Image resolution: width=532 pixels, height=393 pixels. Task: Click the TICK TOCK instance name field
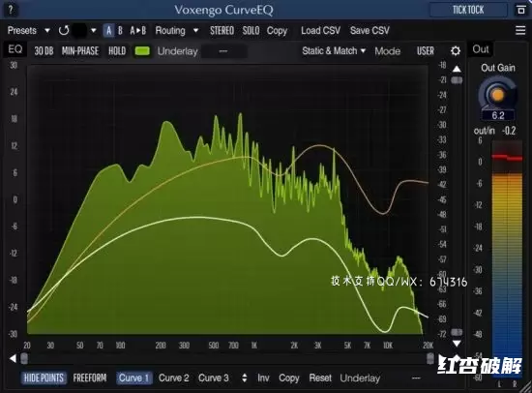pos(468,10)
